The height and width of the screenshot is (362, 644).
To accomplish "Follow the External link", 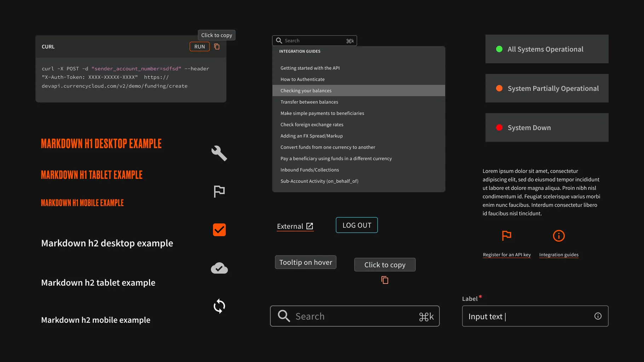I will coord(295,226).
